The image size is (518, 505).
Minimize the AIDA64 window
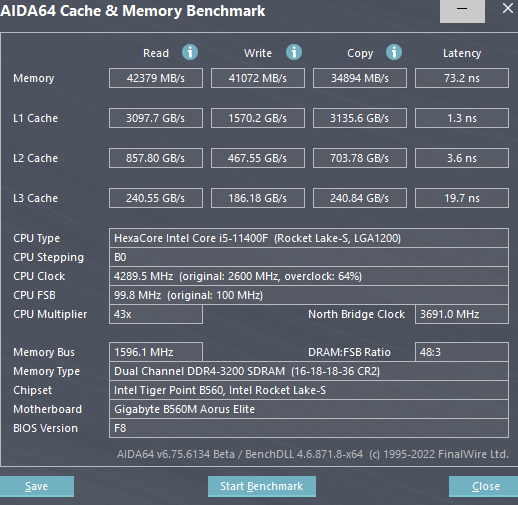462,11
